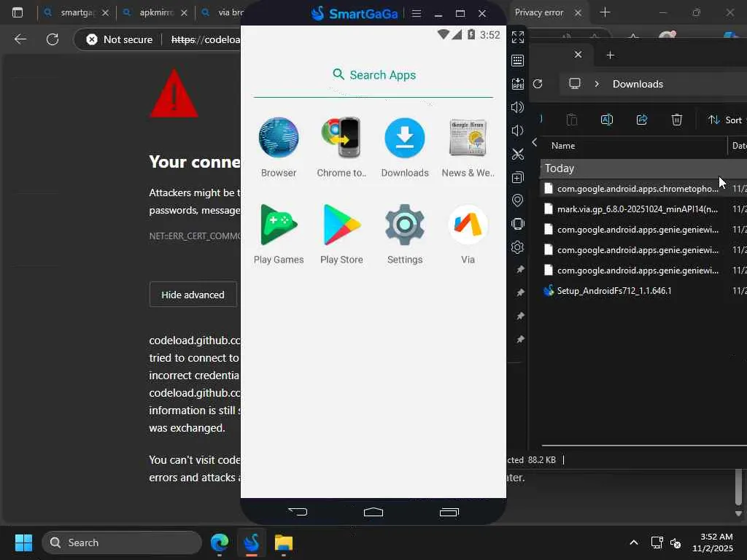Switch to the smartgaga browser tab
The height and width of the screenshot is (560, 747).
point(76,13)
